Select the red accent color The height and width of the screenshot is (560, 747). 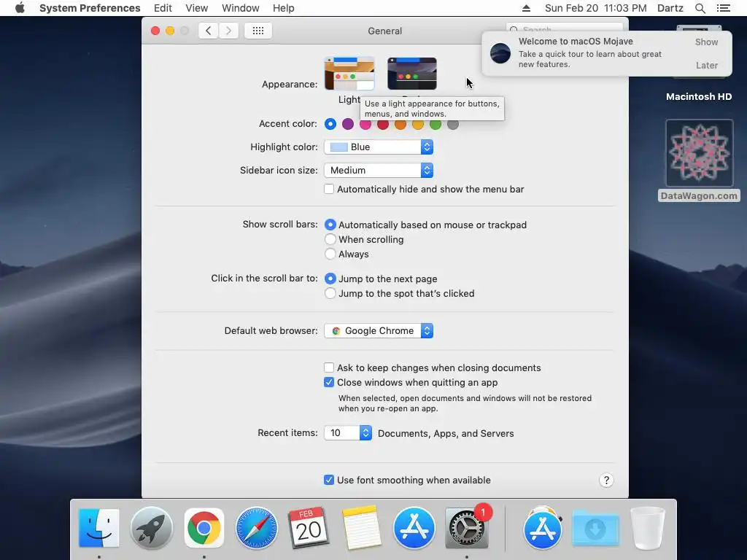(382, 124)
